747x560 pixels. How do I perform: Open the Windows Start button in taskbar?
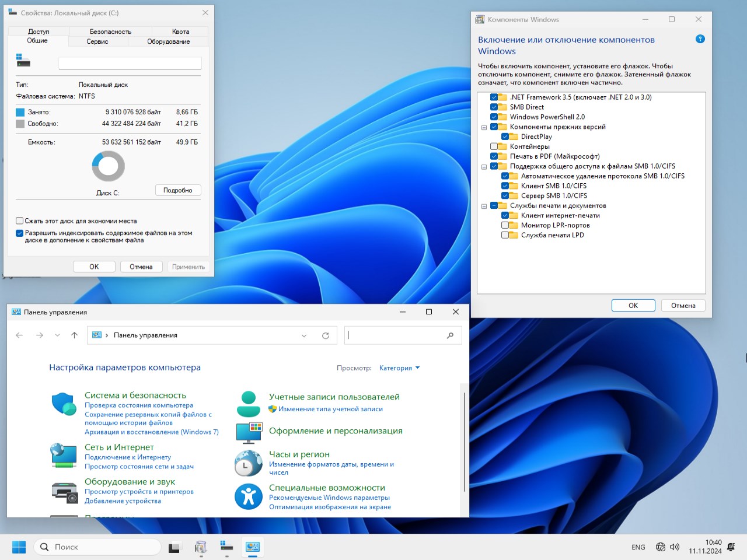coord(19,547)
